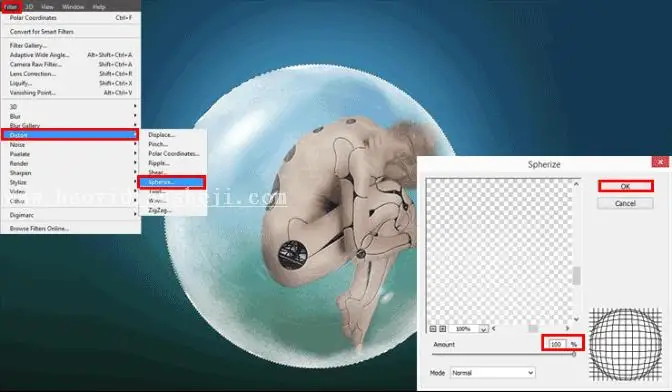Choose Convert for Smart Filters

(x=71, y=32)
